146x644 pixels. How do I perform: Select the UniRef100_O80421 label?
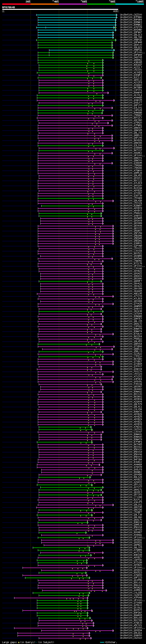(131, 284)
